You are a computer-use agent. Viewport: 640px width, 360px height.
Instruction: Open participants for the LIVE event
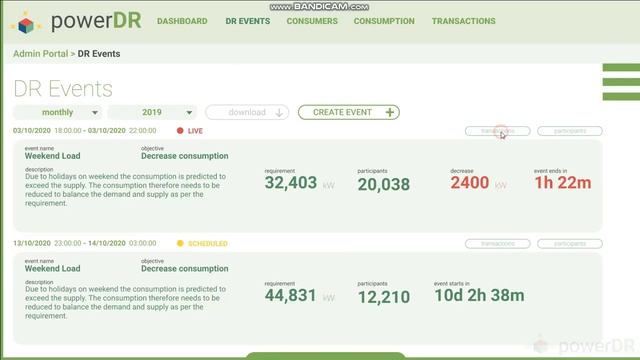pos(570,131)
